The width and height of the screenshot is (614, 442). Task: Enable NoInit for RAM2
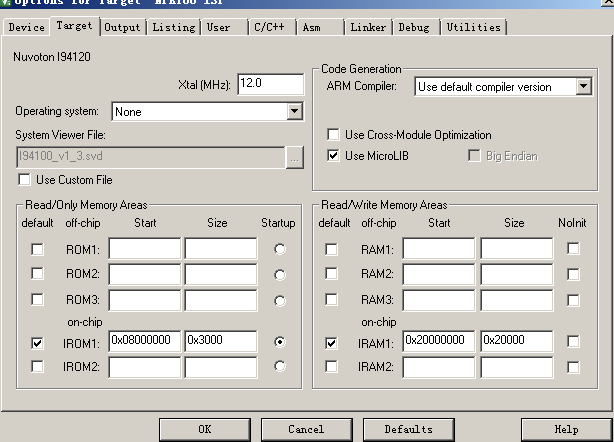click(573, 274)
